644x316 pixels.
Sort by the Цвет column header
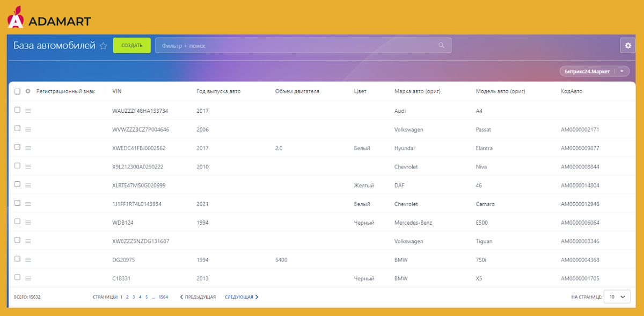[x=360, y=91]
